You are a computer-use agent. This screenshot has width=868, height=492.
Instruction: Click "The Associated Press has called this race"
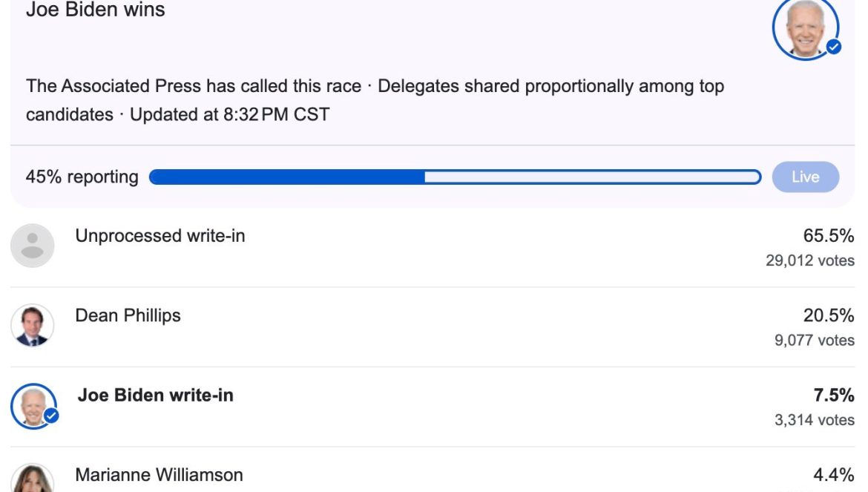point(194,86)
